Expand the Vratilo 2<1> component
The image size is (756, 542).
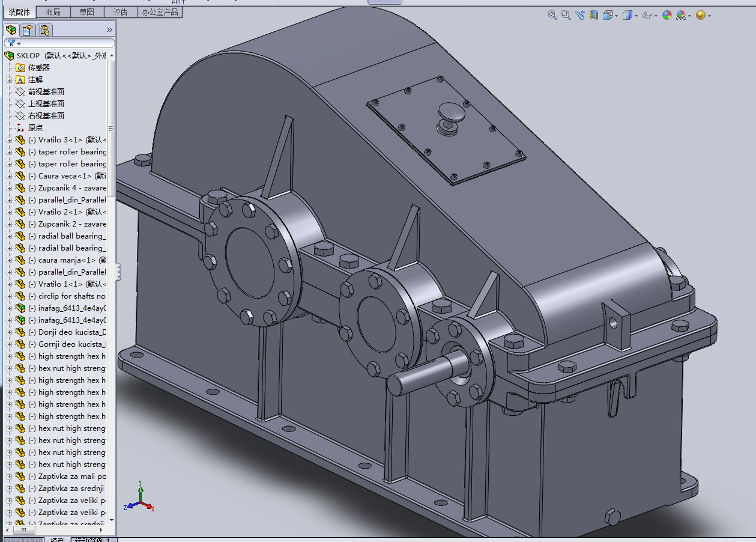coord(9,212)
